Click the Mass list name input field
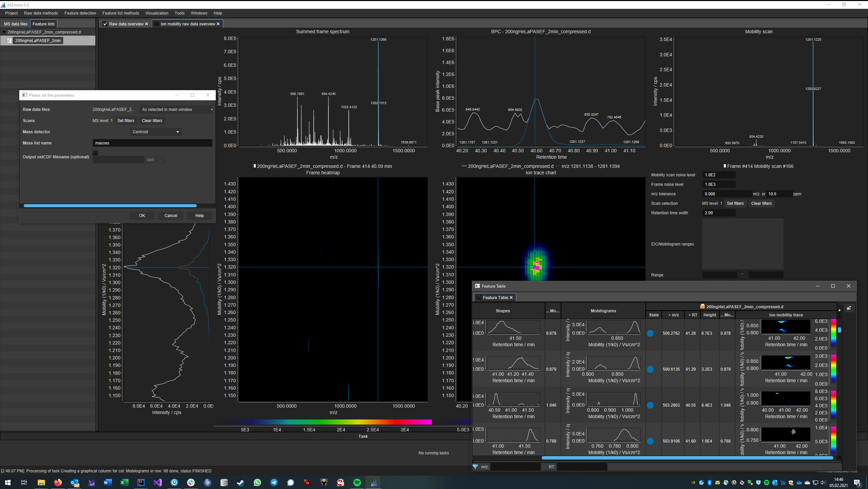The height and width of the screenshot is (489, 868). click(x=152, y=143)
